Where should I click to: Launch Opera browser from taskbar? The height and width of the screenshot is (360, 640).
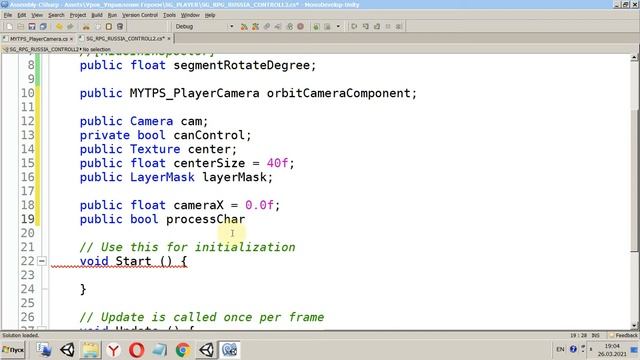(136, 350)
